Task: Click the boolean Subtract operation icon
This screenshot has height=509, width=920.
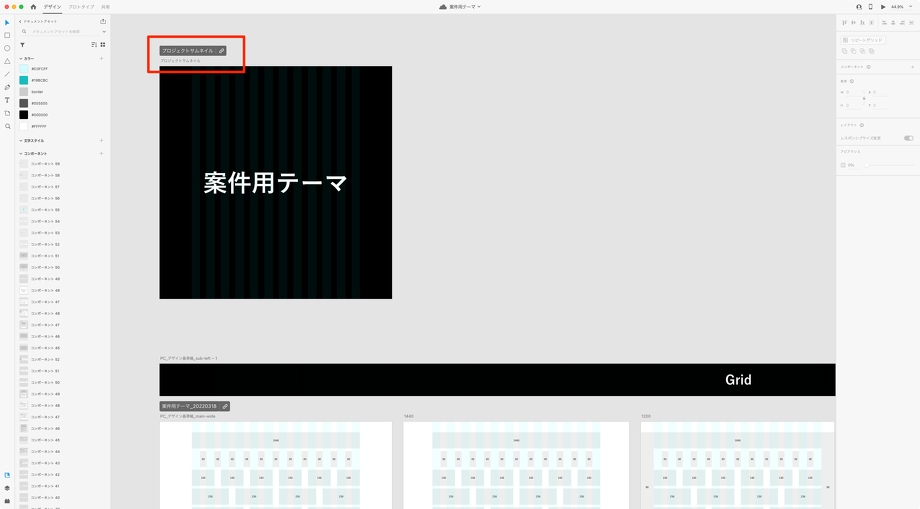Action: 853,52
